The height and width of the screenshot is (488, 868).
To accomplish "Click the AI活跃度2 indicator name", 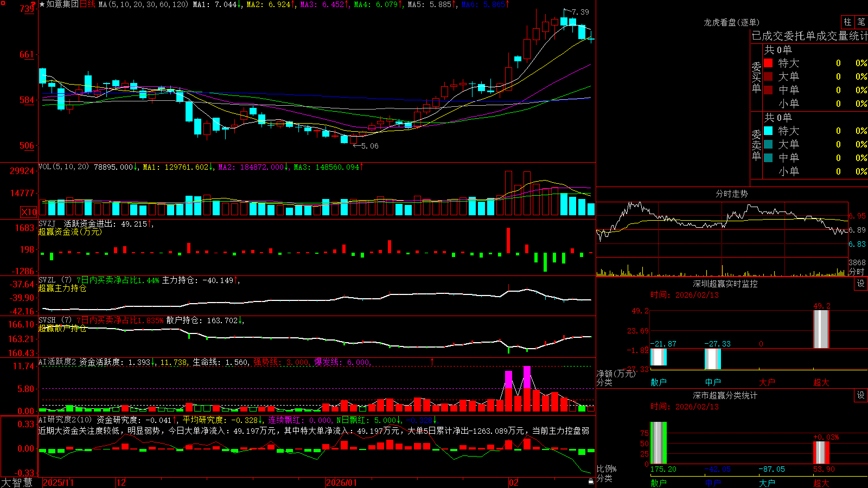I will point(58,362).
